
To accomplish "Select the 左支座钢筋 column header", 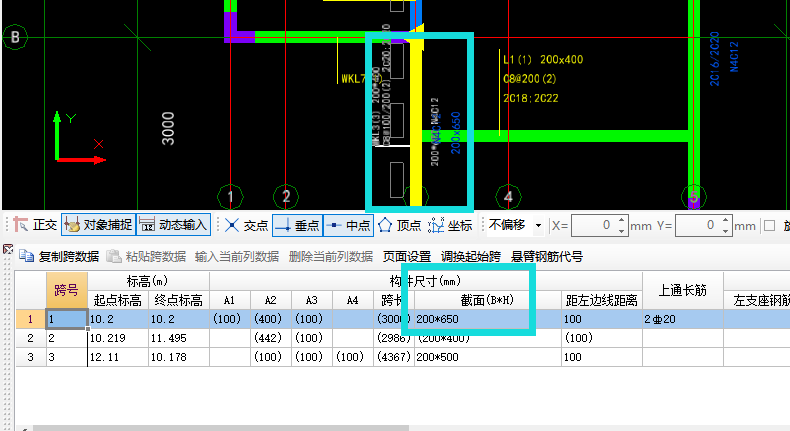I will pos(757,300).
